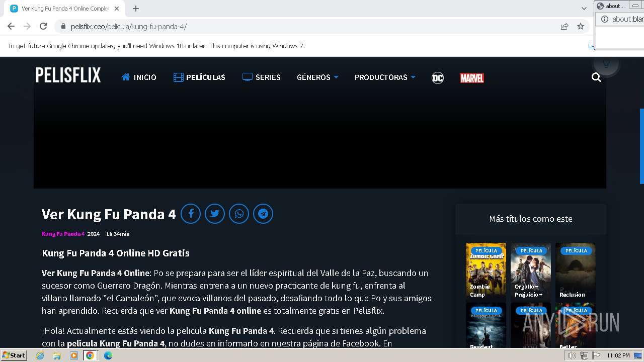The image size is (644, 362).
Task: Open the PELÍCULAS menu item
Action: click(199, 77)
